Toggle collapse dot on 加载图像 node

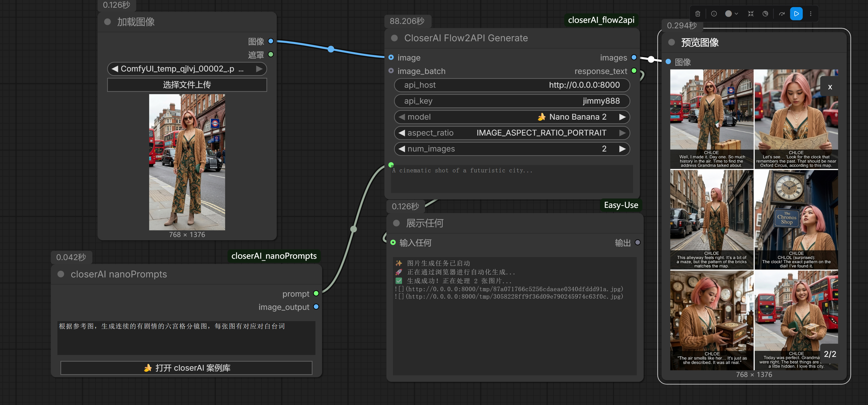pyautogui.click(x=107, y=22)
